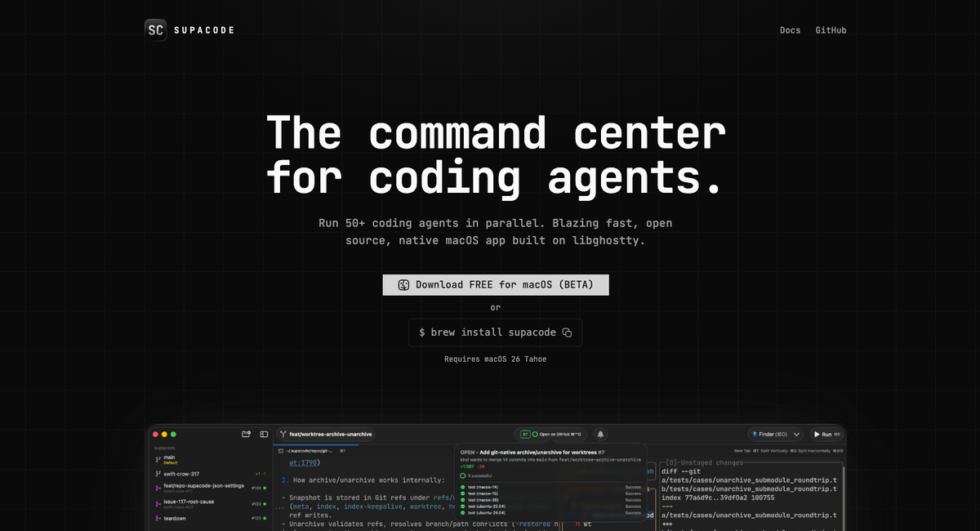
Task: Click the supacode repository header in sidebar
Action: (166, 448)
